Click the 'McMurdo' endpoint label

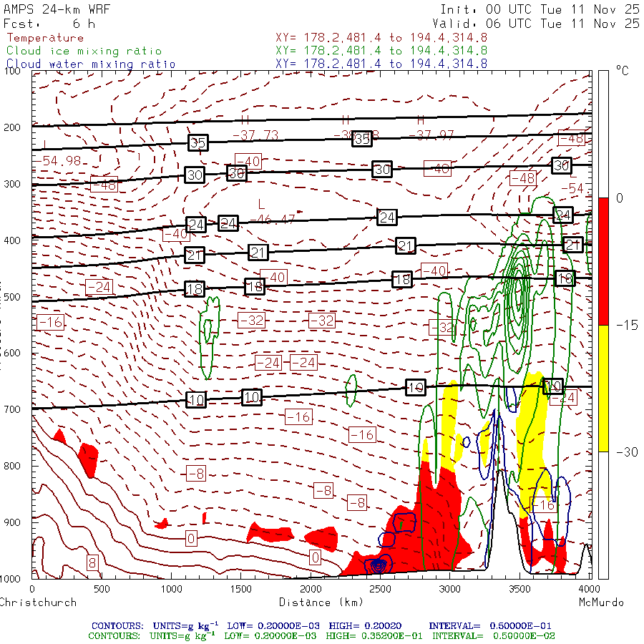(601, 602)
